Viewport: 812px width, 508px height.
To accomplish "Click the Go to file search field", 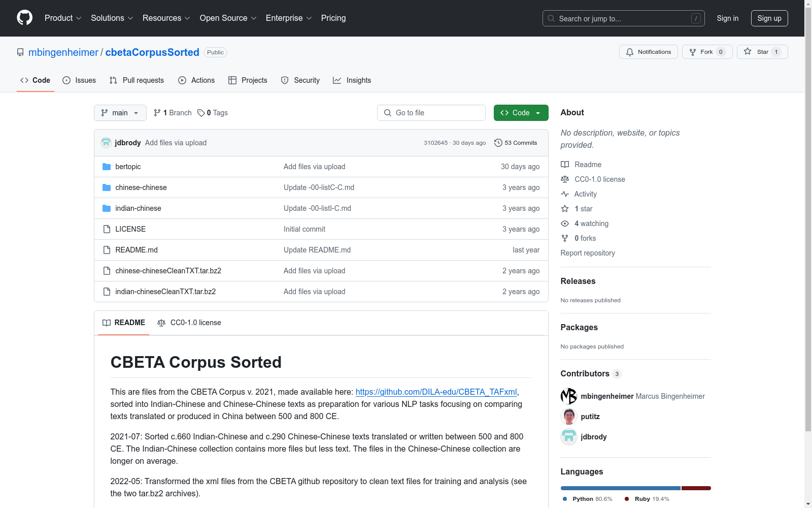I will pos(431,113).
